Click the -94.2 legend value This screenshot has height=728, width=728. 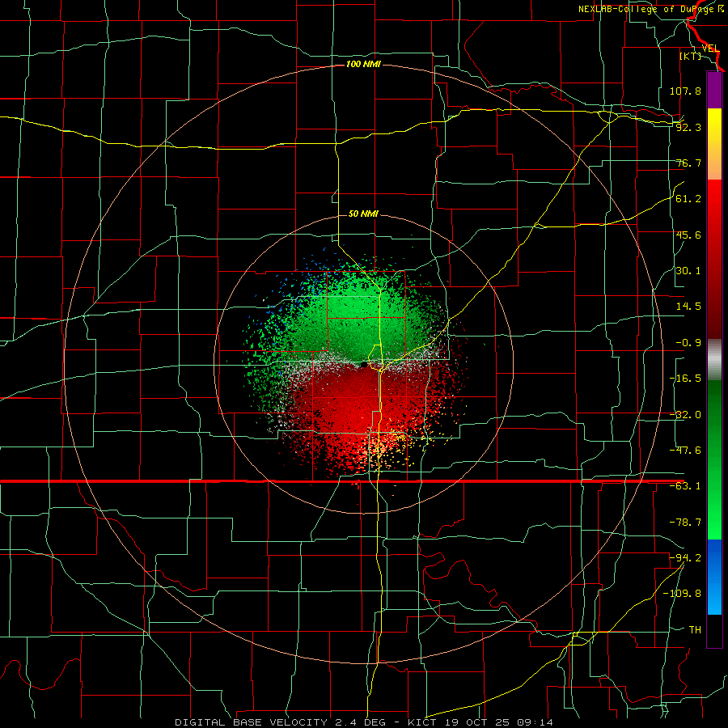pyautogui.click(x=685, y=558)
